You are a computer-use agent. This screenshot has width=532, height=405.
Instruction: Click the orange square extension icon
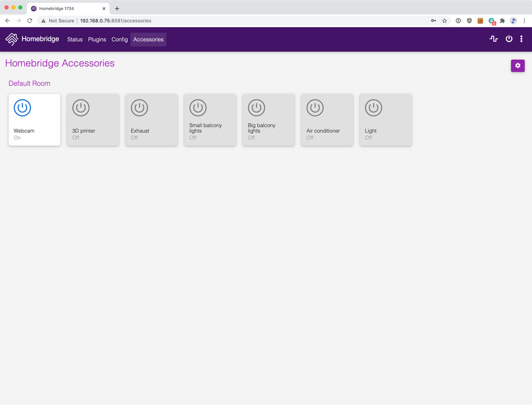click(x=480, y=21)
